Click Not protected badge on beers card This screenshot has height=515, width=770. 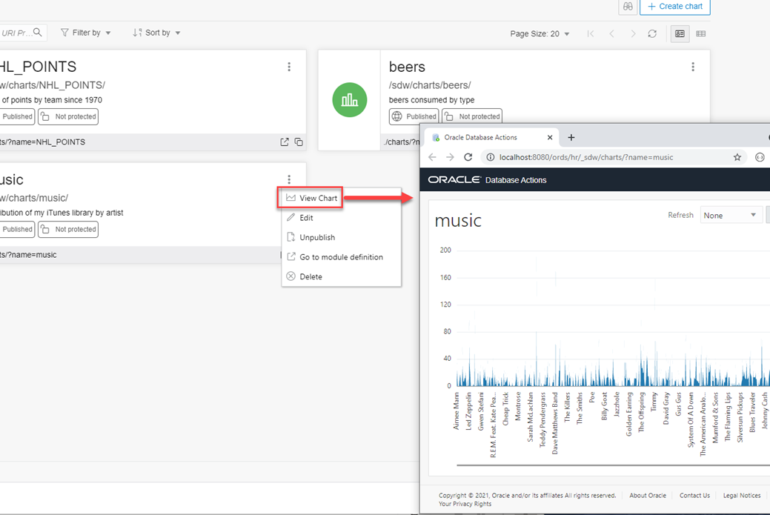472,116
